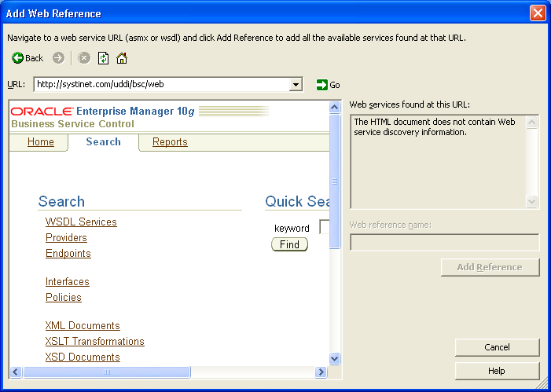Click the Business Service Control heading
The width and height of the screenshot is (551, 392).
click(73, 124)
